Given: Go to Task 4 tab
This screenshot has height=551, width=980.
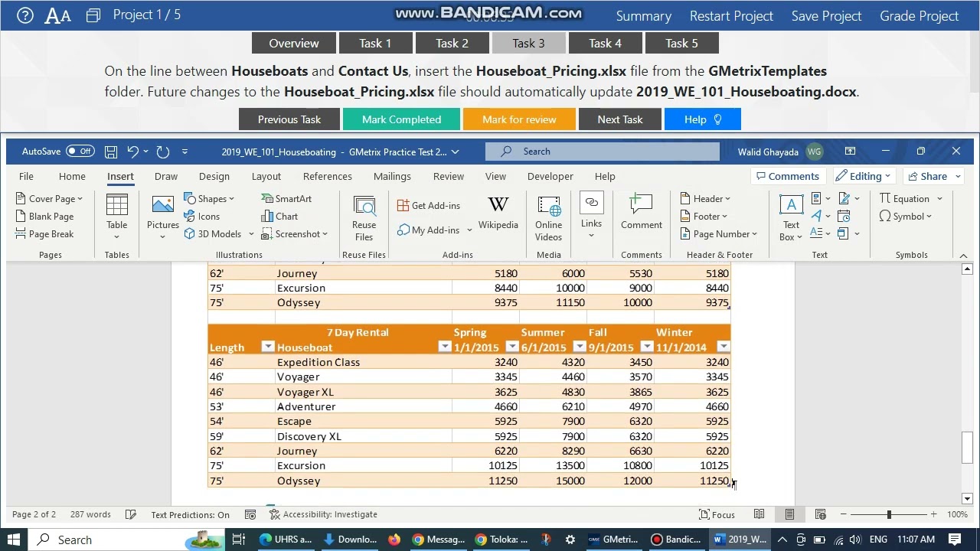Looking at the screenshot, I should 605,43.
